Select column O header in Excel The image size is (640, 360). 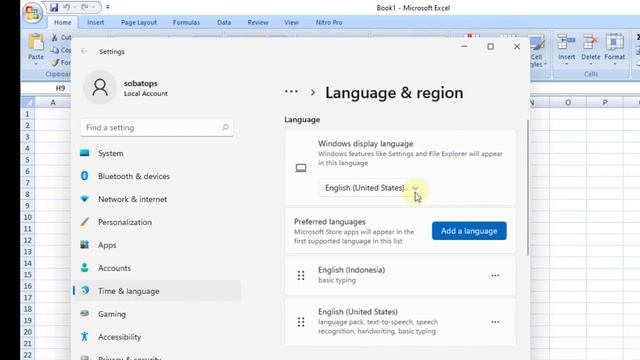[568, 102]
